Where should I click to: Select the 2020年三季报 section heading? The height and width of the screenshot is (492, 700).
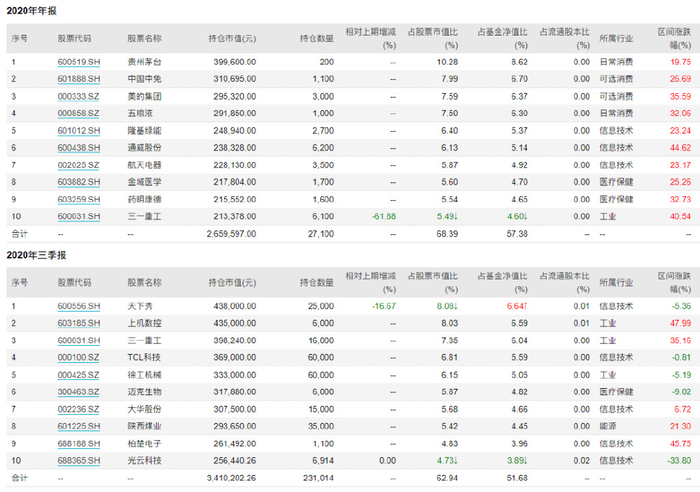tap(36, 255)
